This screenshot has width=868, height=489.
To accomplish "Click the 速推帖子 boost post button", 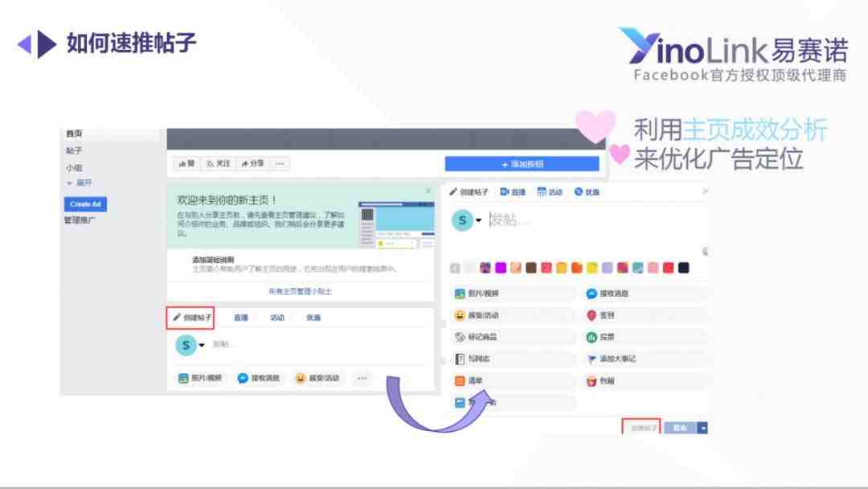I will point(641,428).
